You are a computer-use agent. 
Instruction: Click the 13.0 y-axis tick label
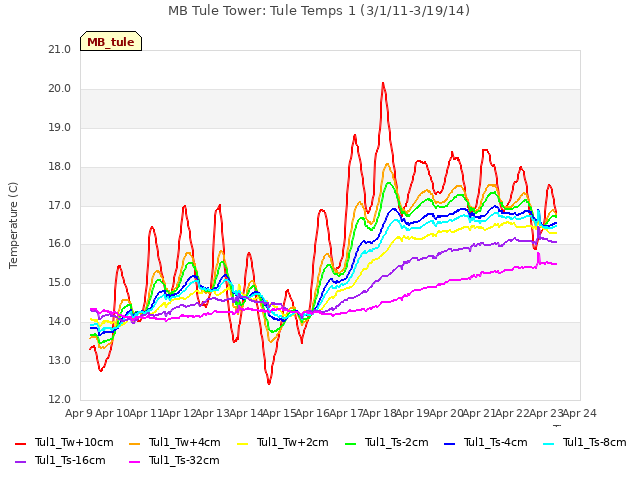click(60, 360)
